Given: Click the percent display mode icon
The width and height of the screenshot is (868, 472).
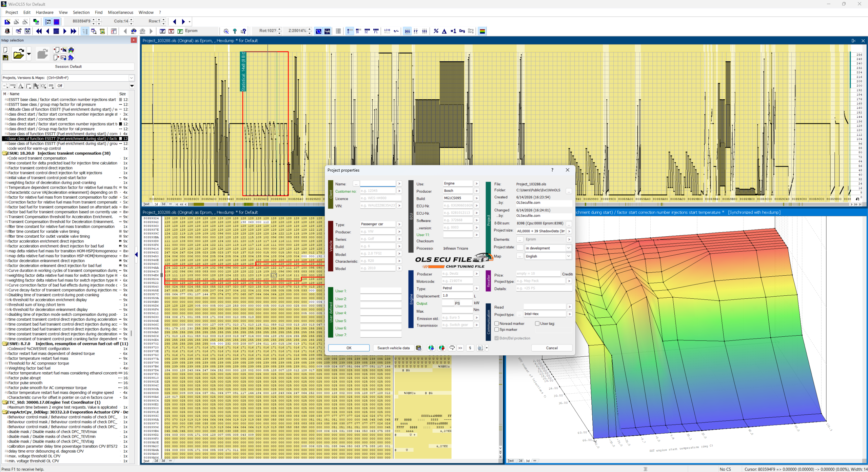Looking at the screenshot, I should coord(436,31).
